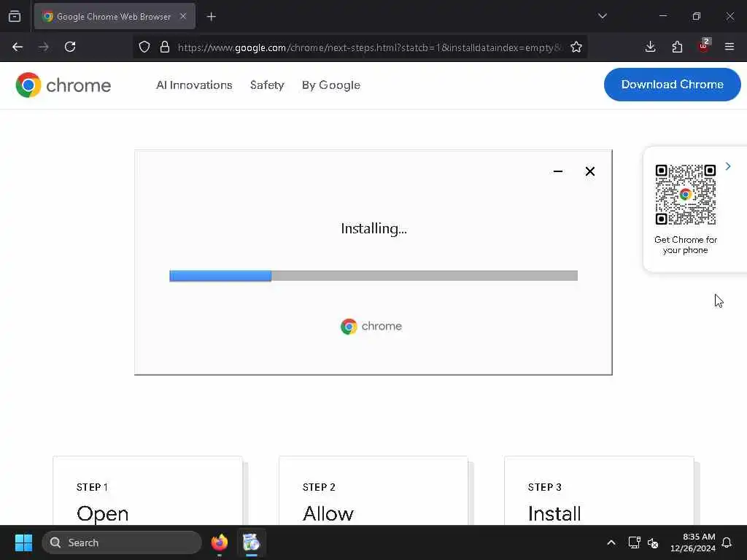Viewport: 747px width, 560px height.
Task: Click the Chrome logo in the page header
Action: click(63, 85)
